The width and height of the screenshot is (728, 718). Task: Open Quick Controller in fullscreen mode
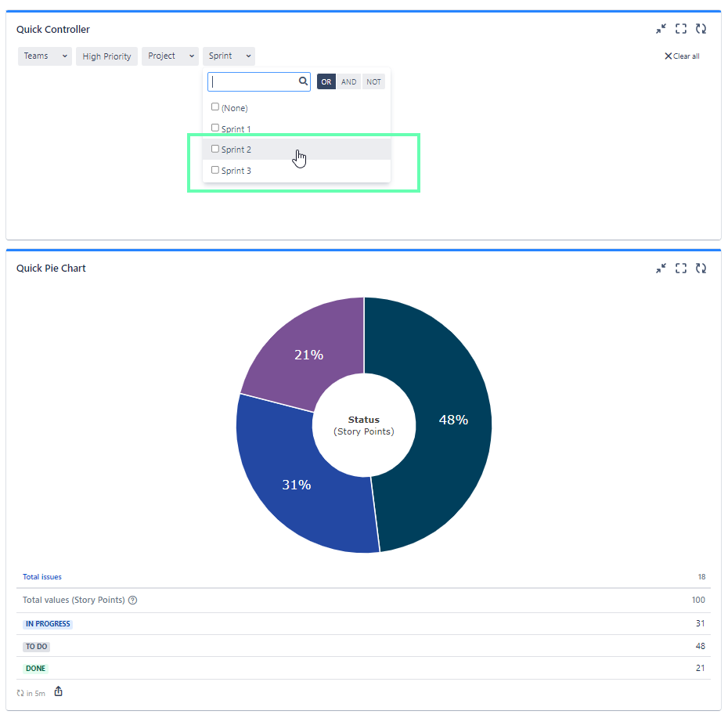point(680,28)
